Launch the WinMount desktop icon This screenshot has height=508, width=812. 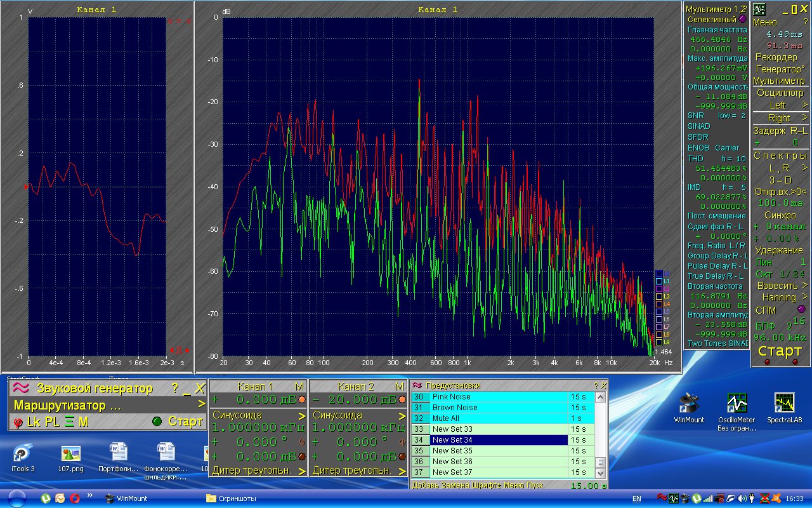click(x=689, y=408)
